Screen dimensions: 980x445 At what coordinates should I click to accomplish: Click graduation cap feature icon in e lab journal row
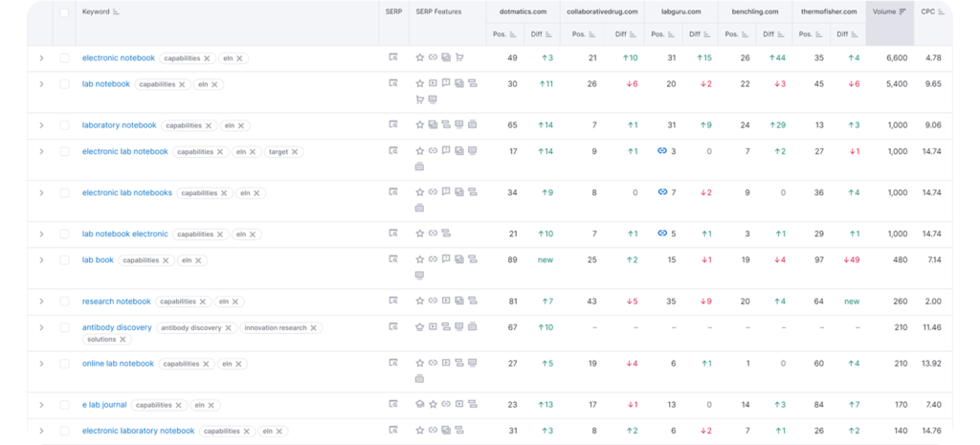(x=420, y=405)
